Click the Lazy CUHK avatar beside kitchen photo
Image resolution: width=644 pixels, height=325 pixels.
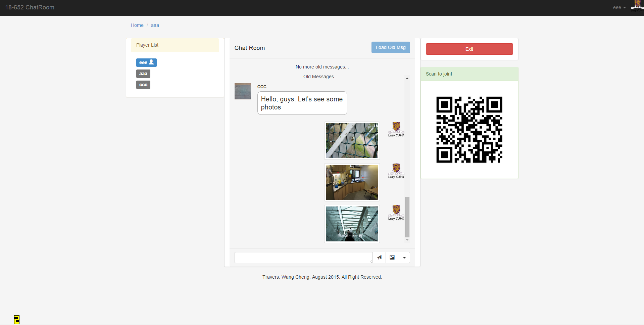click(396, 171)
